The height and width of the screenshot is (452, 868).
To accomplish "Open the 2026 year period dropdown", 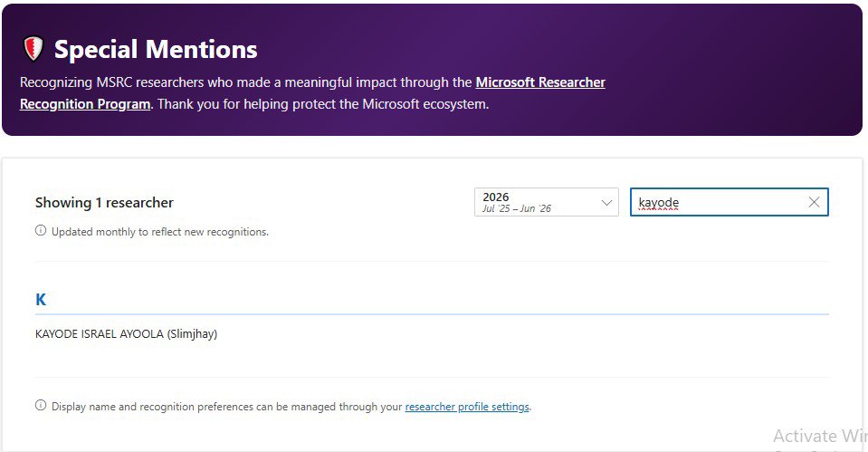I will (x=547, y=202).
